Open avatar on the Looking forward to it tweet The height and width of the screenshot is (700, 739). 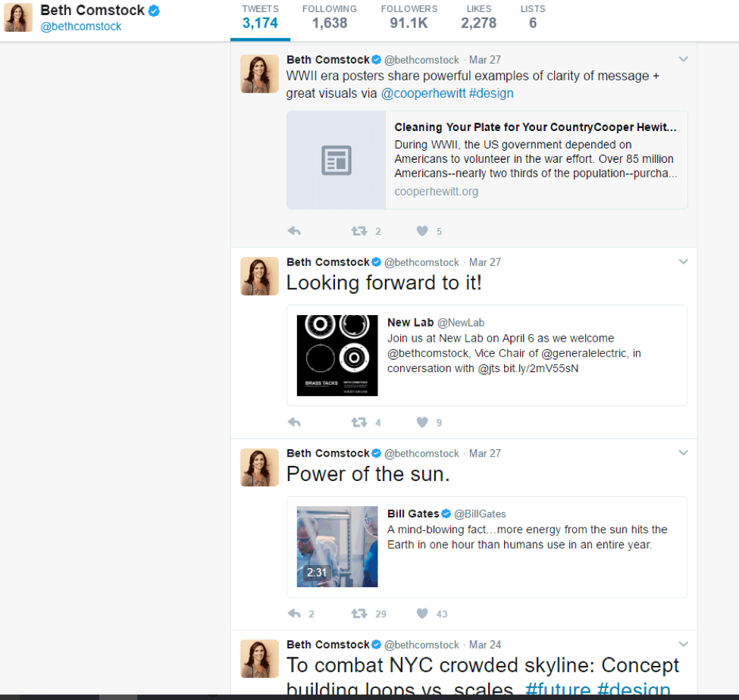(260, 276)
